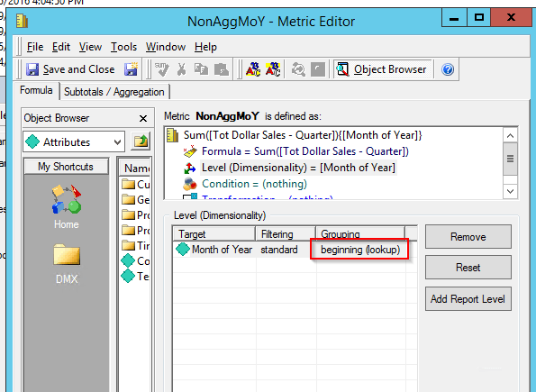Click the Copy toolbar icon

pos(202,69)
